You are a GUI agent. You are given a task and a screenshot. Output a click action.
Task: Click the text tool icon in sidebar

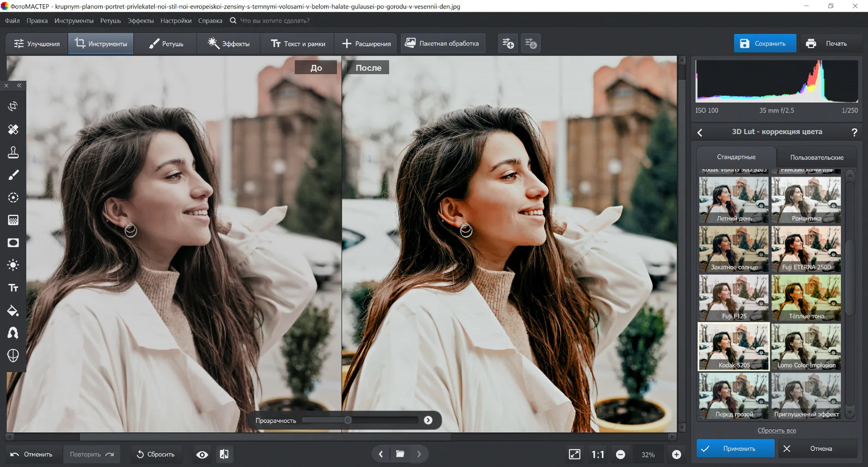coord(13,288)
